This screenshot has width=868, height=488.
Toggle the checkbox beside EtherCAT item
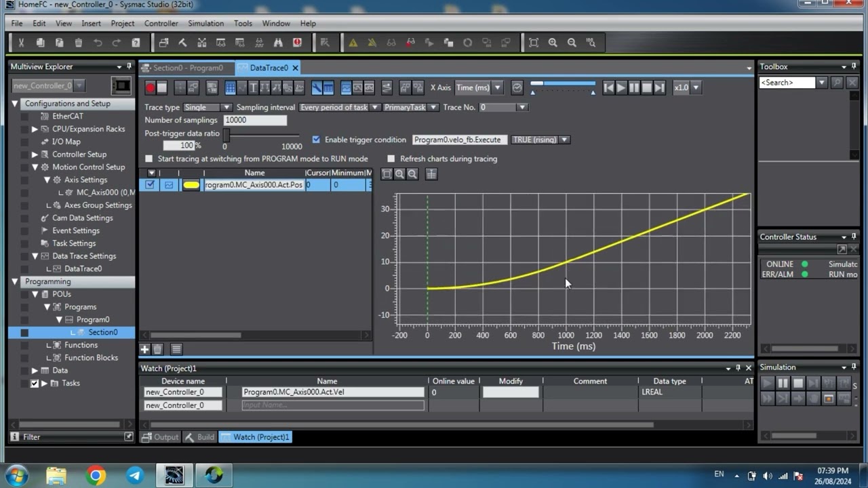[24, 116]
